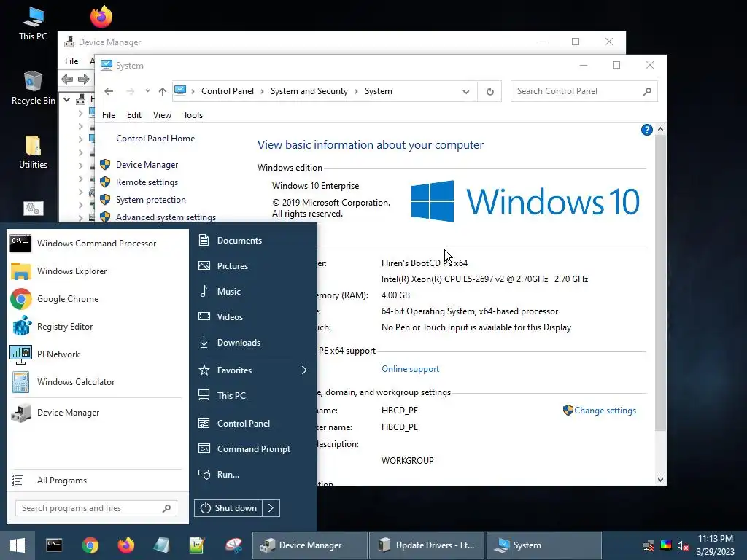Open Advanced system settings link
Viewport: 747px width, 560px height.
tap(166, 217)
